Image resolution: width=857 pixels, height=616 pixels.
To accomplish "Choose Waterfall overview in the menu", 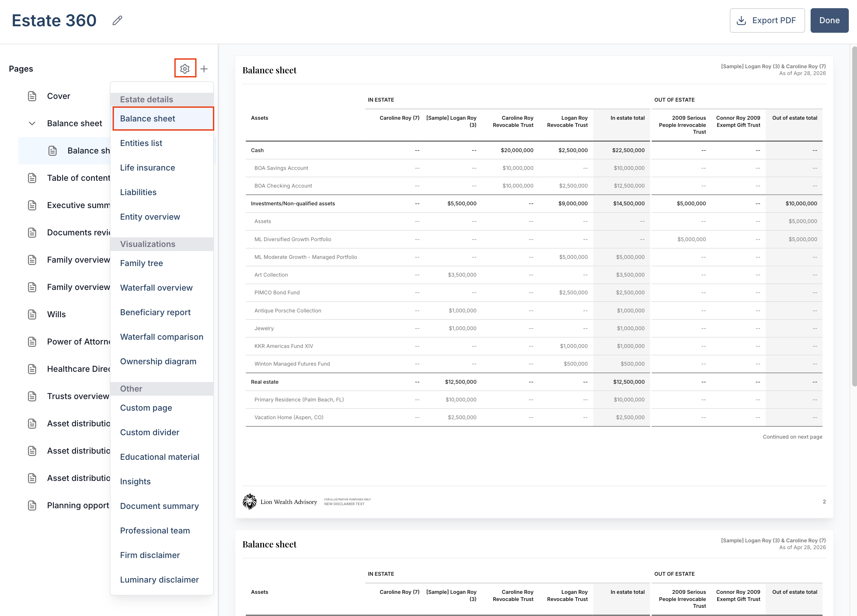I will (162, 288).
